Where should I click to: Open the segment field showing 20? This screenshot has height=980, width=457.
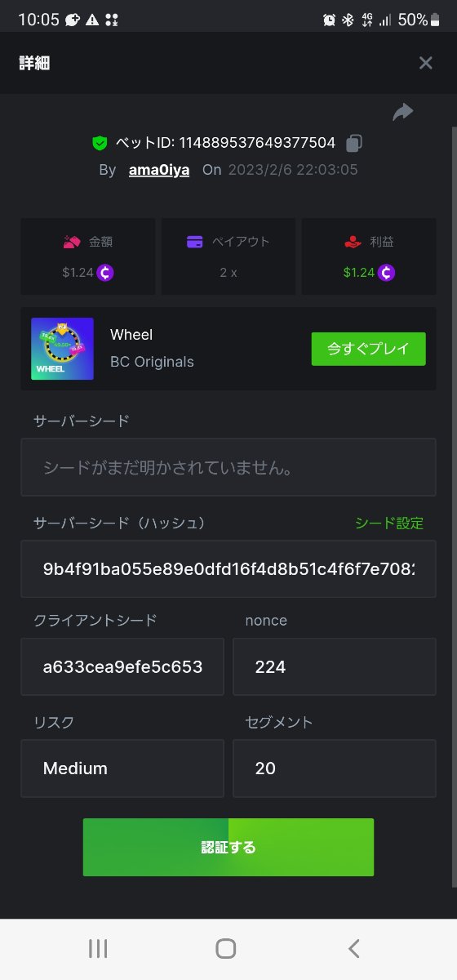pos(335,768)
